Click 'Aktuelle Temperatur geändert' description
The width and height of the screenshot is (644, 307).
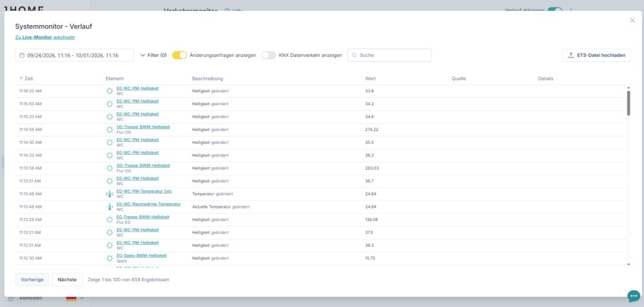coord(221,206)
